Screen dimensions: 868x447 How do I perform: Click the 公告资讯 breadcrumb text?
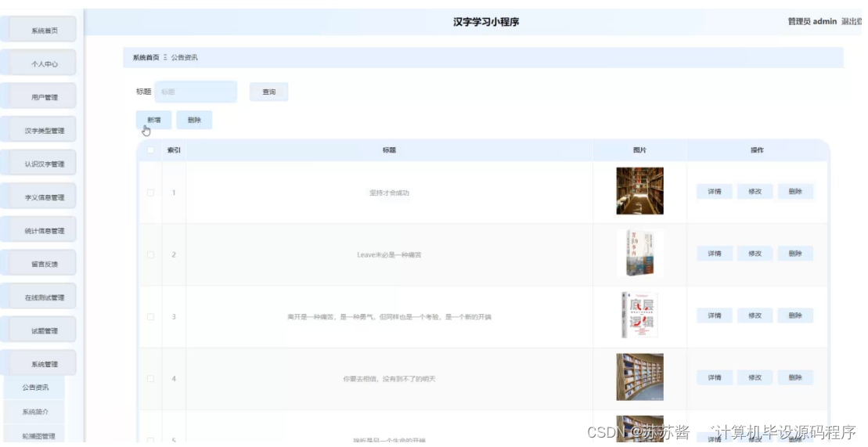[x=184, y=57]
